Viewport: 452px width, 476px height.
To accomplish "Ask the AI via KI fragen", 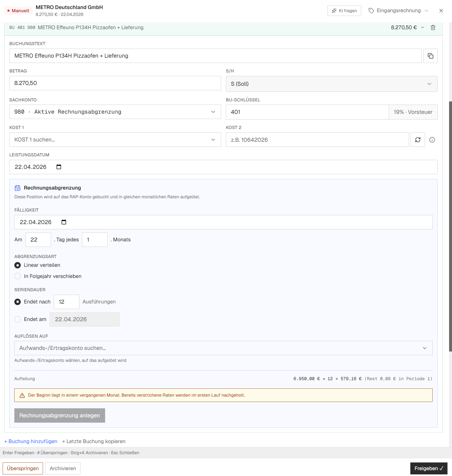I will coord(344,11).
